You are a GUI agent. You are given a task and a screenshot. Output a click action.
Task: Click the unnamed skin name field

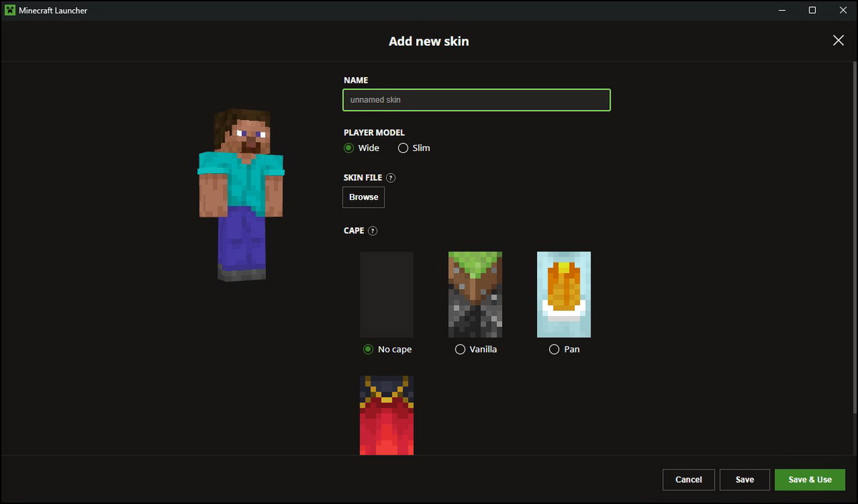476,99
